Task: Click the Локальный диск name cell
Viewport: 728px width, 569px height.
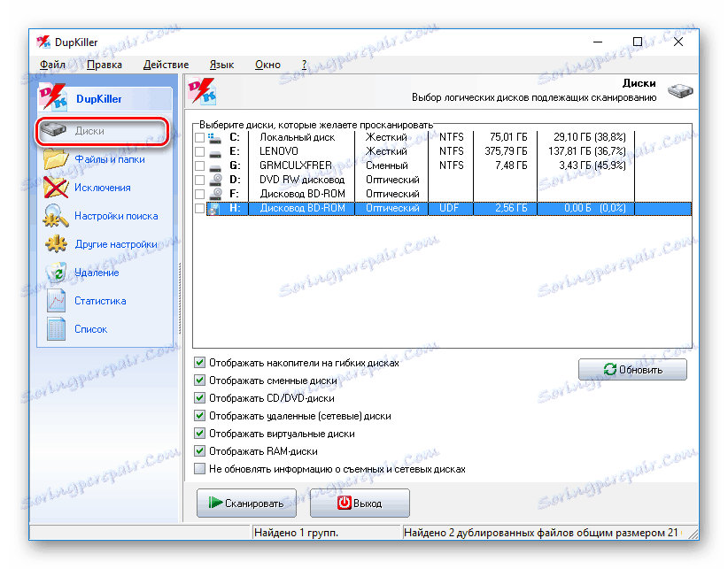Action: [301, 137]
